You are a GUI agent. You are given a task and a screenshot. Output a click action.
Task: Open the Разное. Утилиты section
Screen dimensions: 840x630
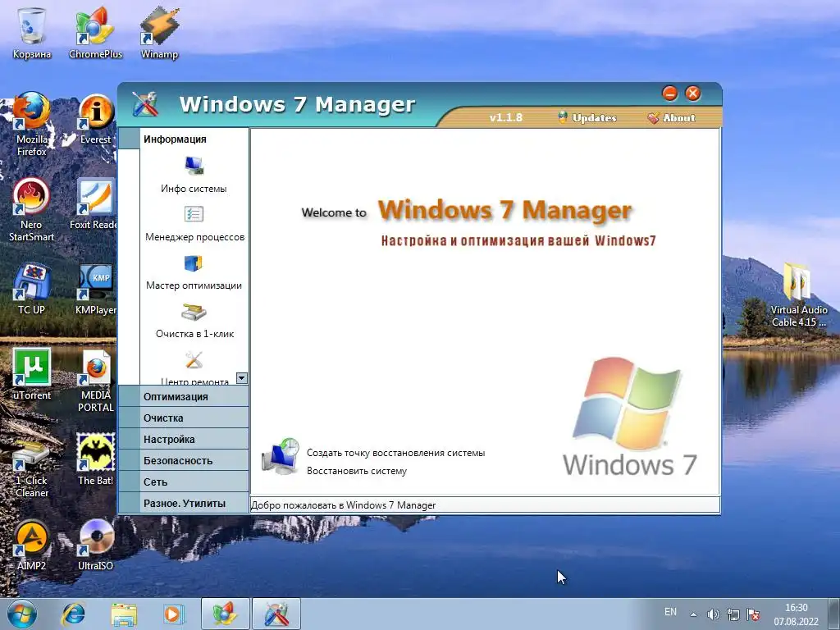[183, 504]
